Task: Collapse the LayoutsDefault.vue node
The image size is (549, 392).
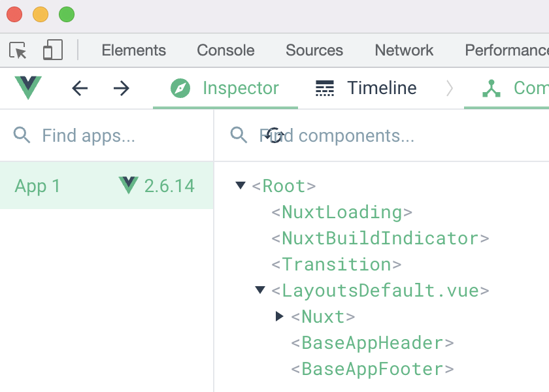Action: [260, 290]
